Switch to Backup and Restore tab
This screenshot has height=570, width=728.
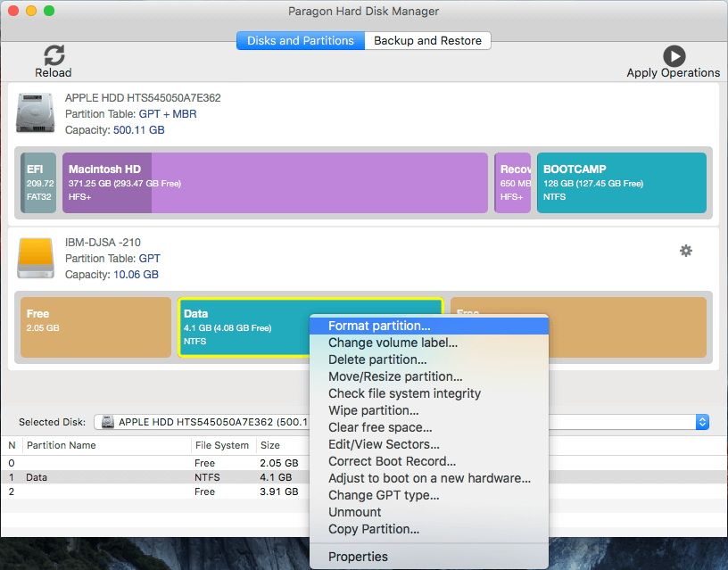427,40
